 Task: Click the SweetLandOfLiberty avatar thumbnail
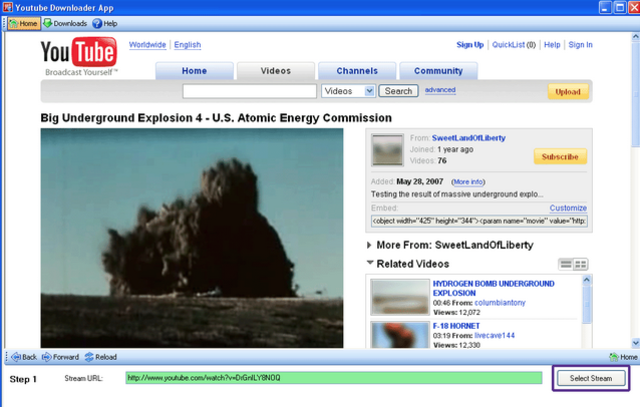(x=387, y=150)
